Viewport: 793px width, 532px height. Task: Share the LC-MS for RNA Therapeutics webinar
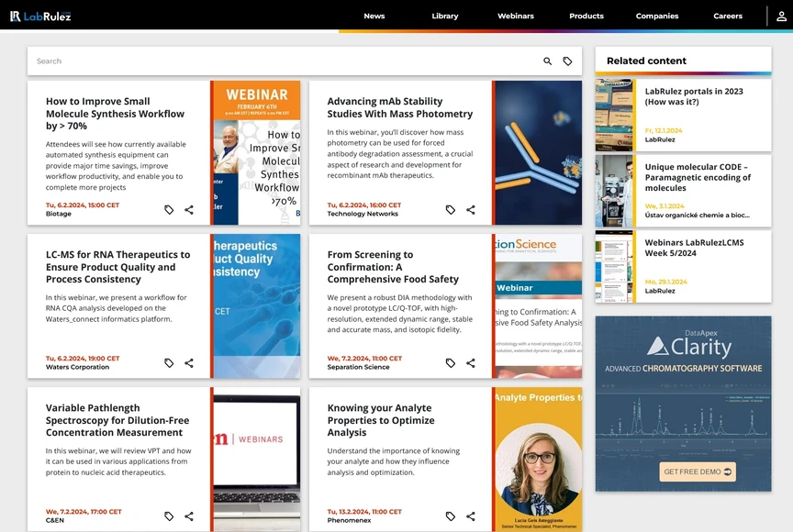189,362
